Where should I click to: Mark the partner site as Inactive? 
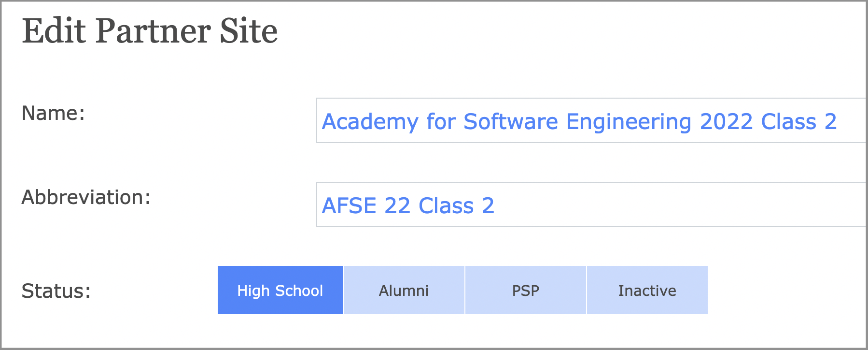(x=647, y=290)
